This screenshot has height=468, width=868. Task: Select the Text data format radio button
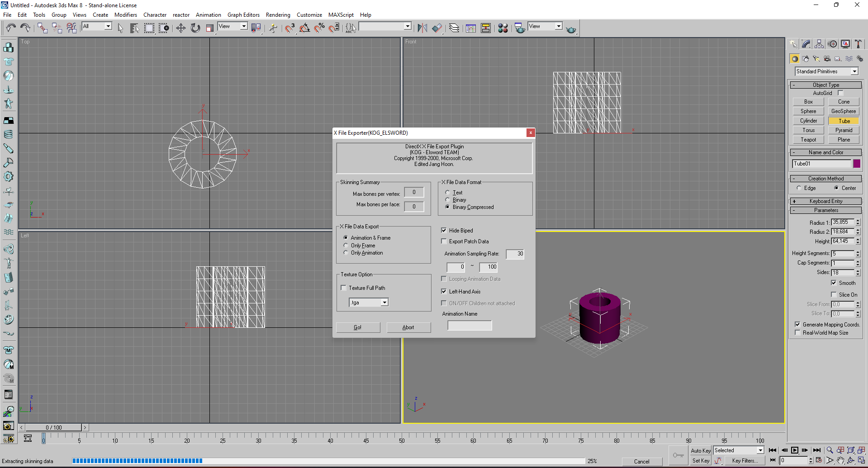448,192
